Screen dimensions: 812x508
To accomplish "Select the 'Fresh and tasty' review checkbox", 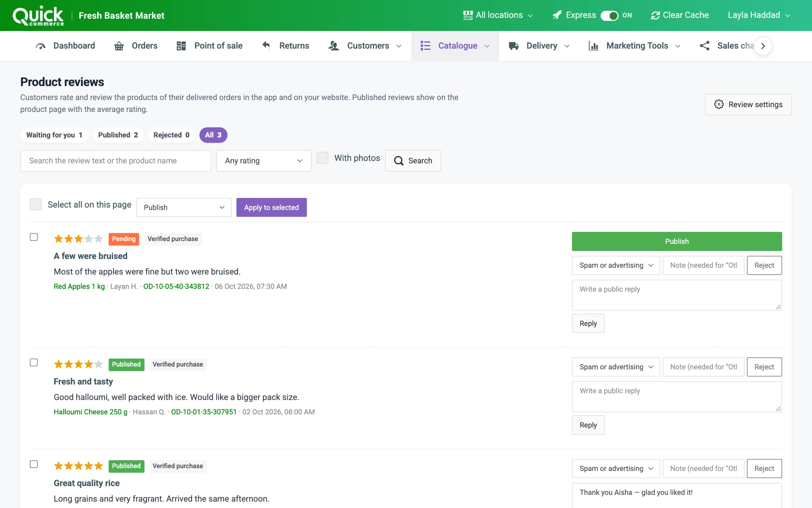I will [34, 363].
